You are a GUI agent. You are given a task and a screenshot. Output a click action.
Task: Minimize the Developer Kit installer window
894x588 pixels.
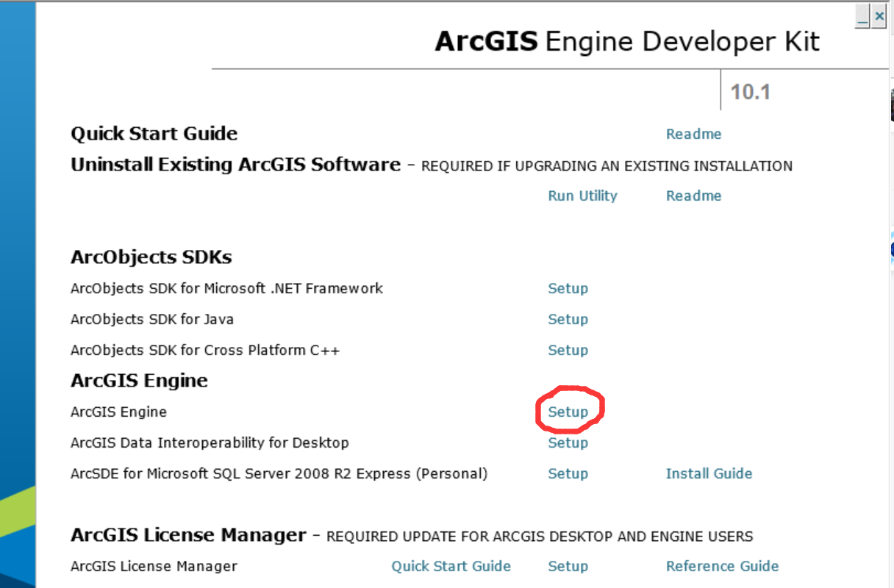pos(862,15)
